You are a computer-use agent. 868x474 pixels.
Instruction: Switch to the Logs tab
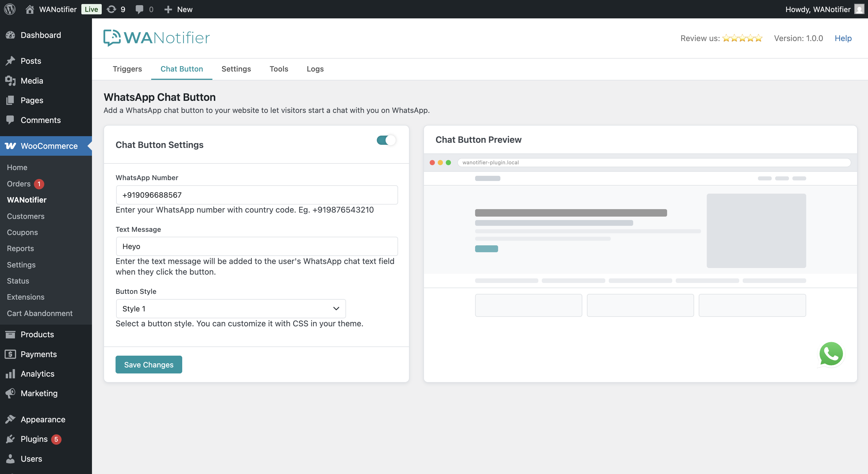[315, 69]
